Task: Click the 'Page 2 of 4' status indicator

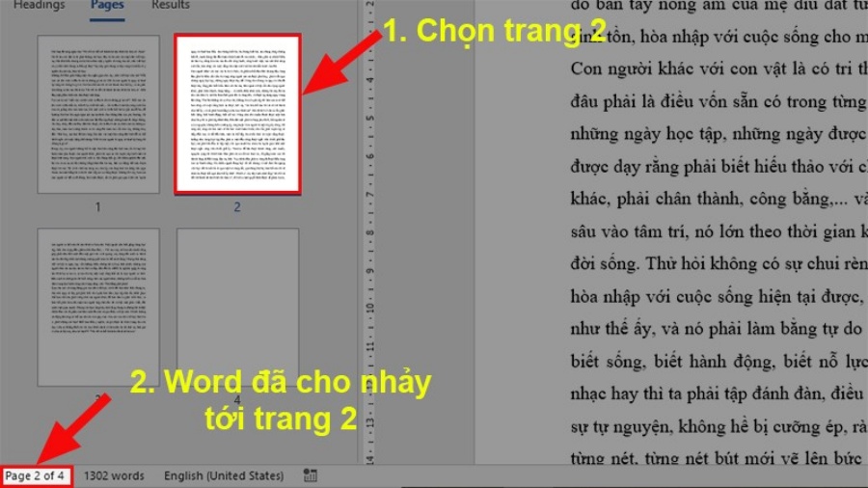Action: (x=36, y=475)
